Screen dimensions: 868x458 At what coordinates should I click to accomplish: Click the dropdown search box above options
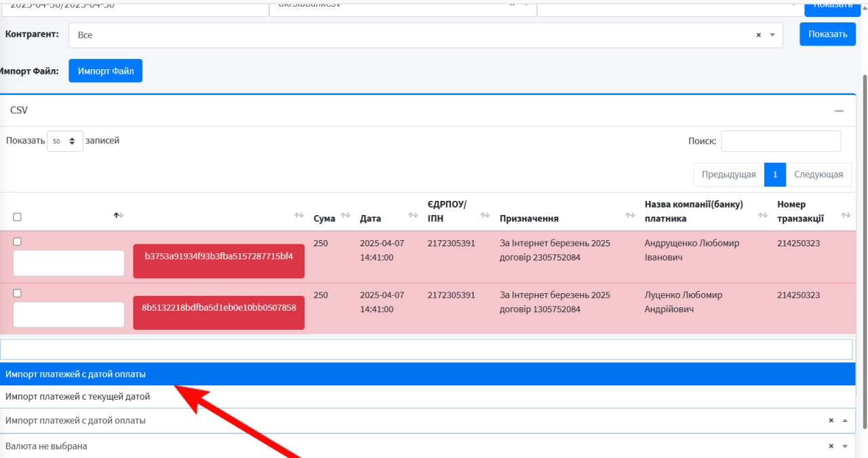tap(426, 349)
